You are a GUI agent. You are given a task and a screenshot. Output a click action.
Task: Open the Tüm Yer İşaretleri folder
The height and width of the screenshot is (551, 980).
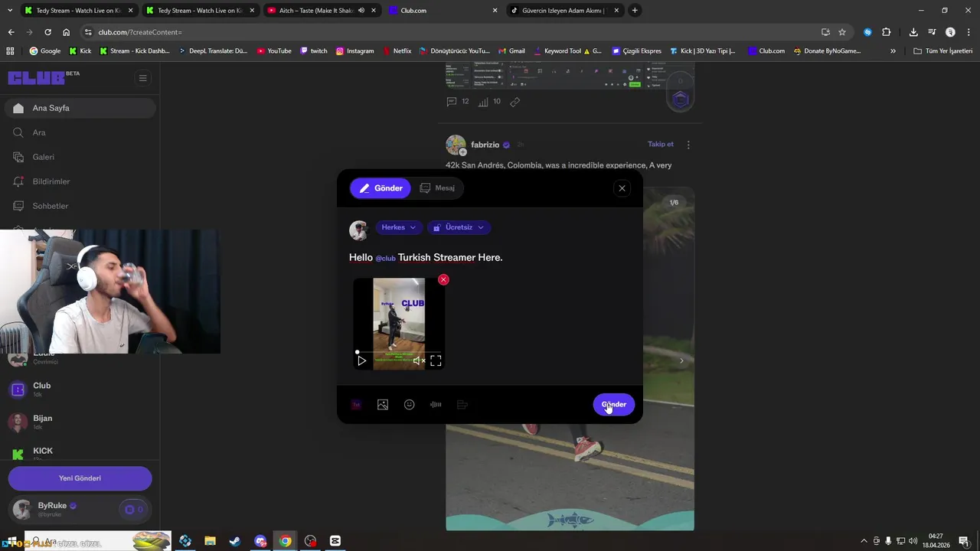tap(942, 51)
